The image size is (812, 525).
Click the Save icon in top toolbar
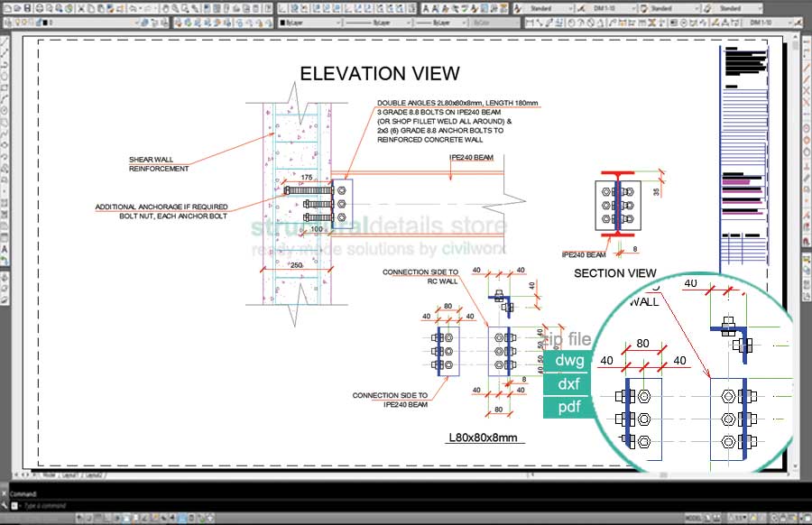pos(27,8)
